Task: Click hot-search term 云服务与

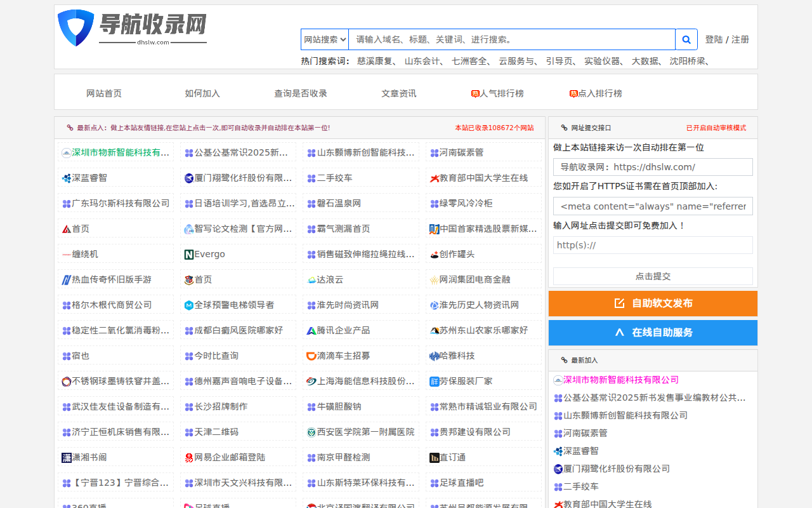Action: pos(517,61)
